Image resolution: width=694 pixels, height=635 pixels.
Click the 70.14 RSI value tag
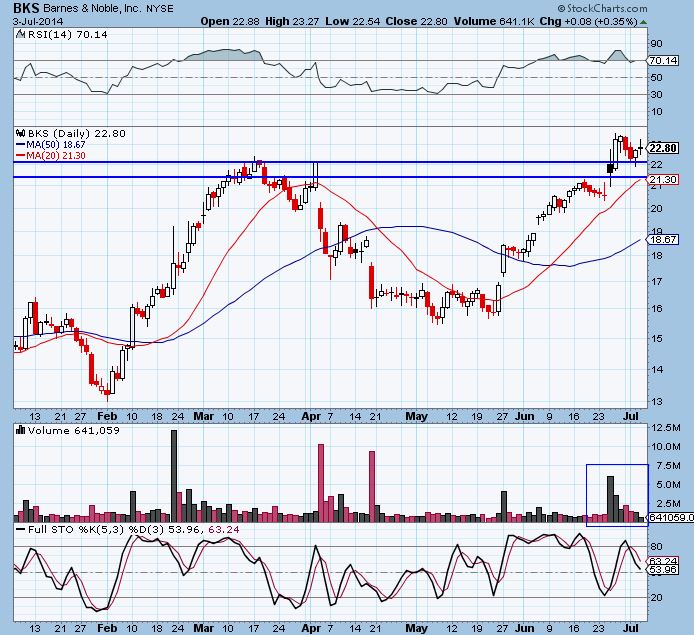663,61
